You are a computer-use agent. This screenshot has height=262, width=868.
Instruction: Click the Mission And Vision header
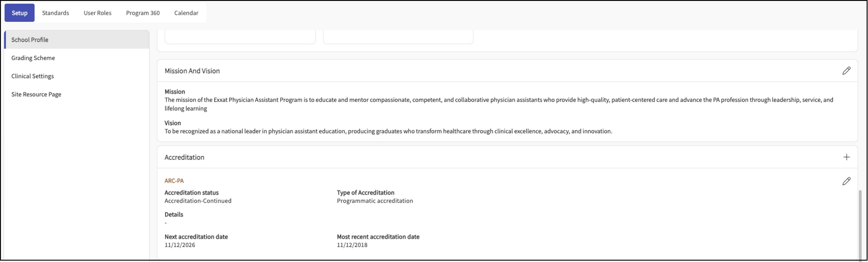pyautogui.click(x=192, y=71)
